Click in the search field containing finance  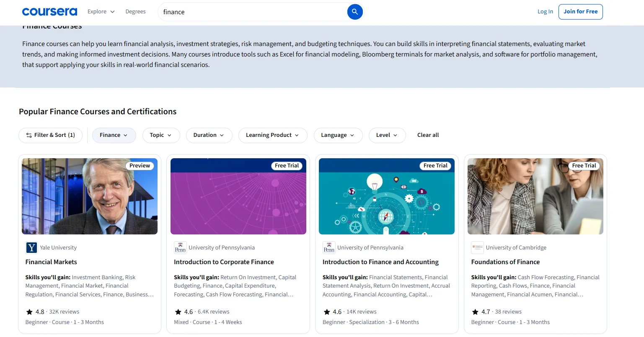pos(251,12)
